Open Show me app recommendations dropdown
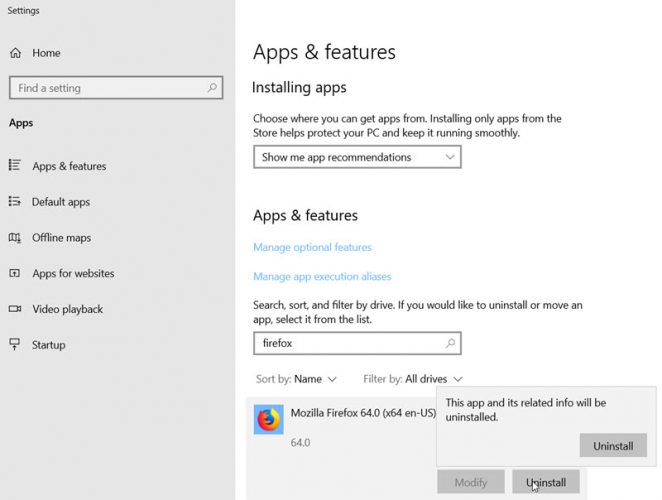The image size is (662, 500). click(357, 157)
